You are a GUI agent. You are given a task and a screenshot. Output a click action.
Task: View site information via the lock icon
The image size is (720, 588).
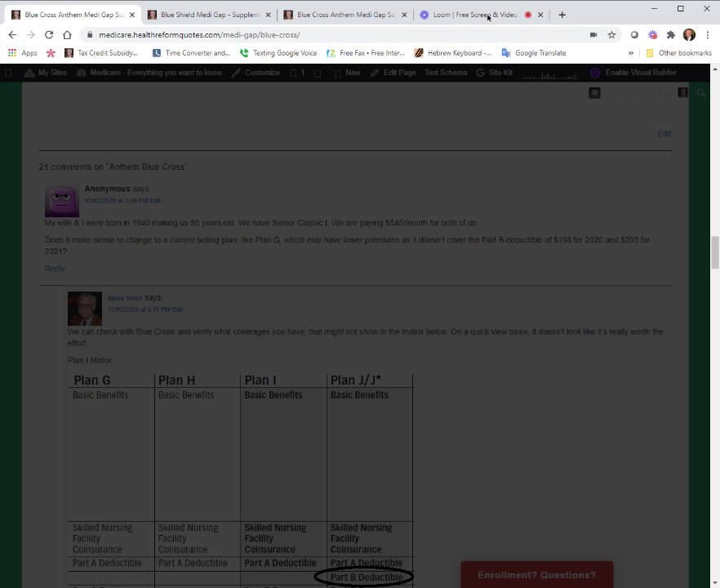pos(90,35)
